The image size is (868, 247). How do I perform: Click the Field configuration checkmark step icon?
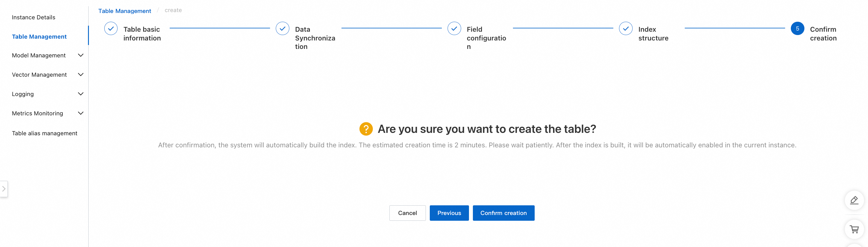click(x=454, y=29)
